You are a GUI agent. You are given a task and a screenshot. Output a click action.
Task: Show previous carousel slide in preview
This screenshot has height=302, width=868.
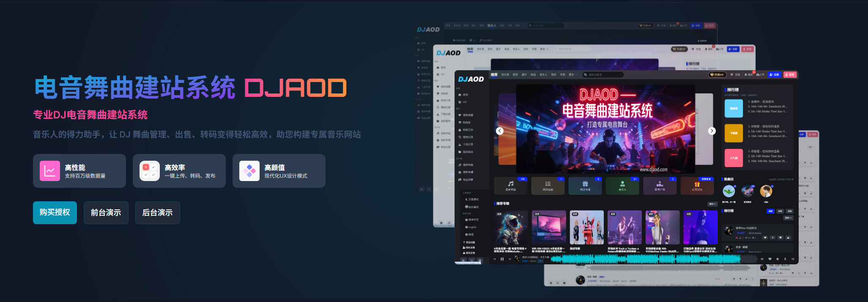point(500,131)
